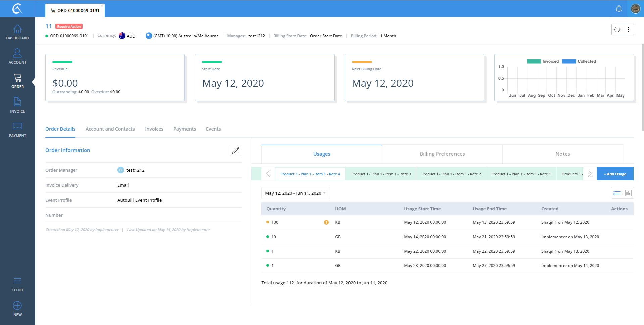
Task: Select Product 1 - Plan 1 - Item 1 - Rate 3
Action: [381, 174]
